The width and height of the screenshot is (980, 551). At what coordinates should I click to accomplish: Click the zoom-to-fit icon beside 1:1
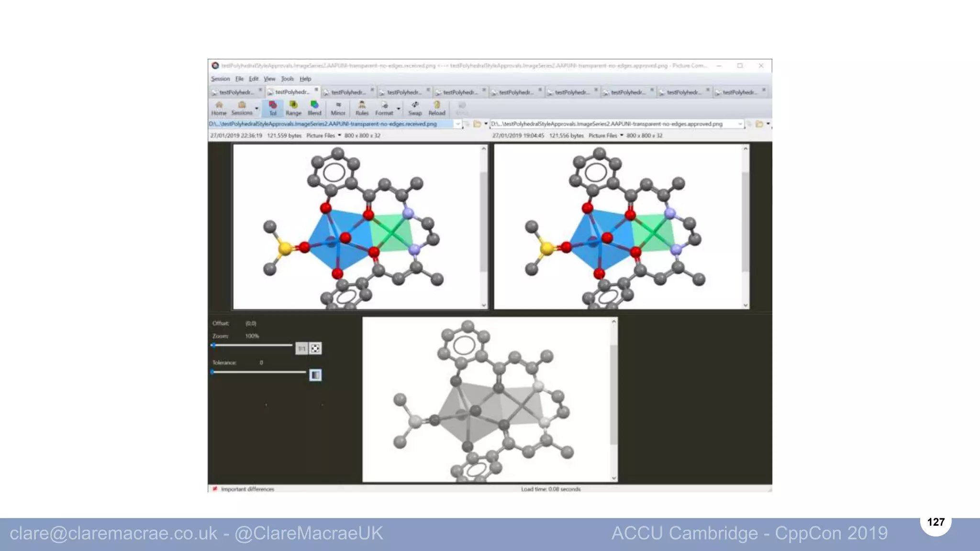[315, 349]
